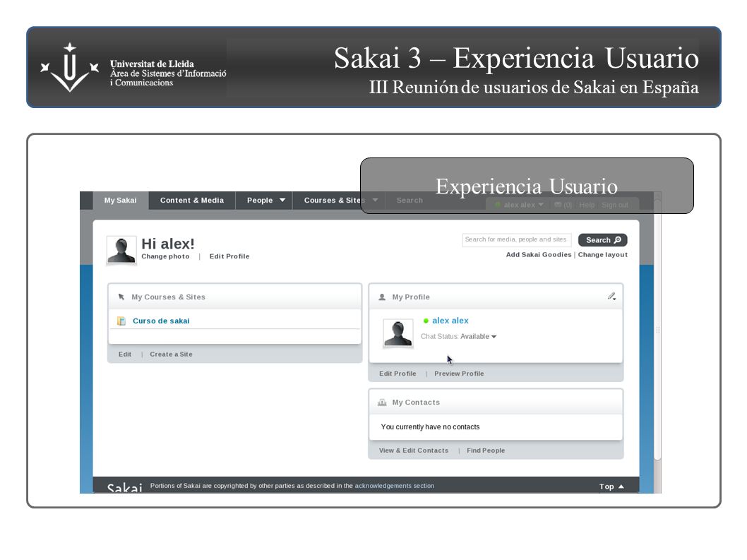The width and height of the screenshot is (747, 560).
Task: Open Courses & Sites in navigation bar
Action: tap(335, 200)
